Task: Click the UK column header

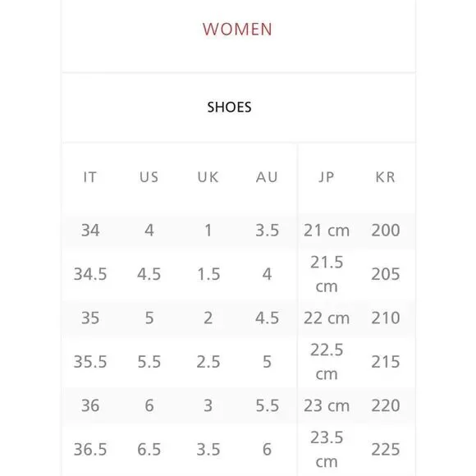Action: click(x=208, y=177)
